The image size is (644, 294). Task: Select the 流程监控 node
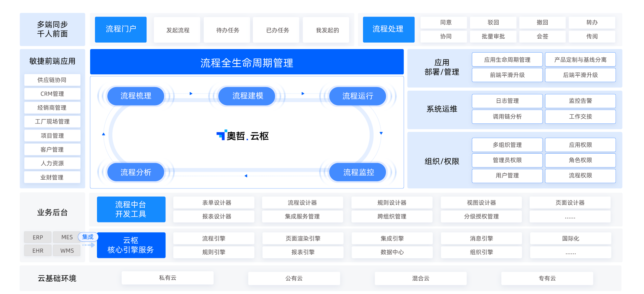[357, 172]
